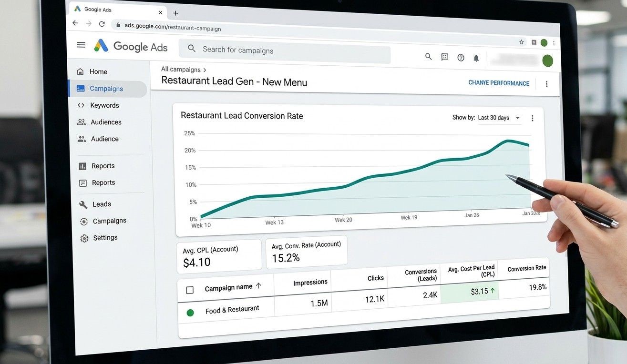
Task: Click the Clicks column header
Action: (376, 278)
